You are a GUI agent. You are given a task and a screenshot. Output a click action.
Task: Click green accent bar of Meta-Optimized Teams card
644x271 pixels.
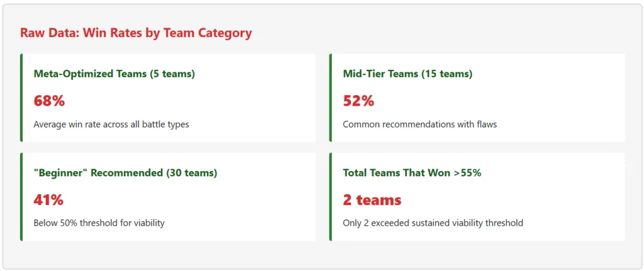point(21,97)
